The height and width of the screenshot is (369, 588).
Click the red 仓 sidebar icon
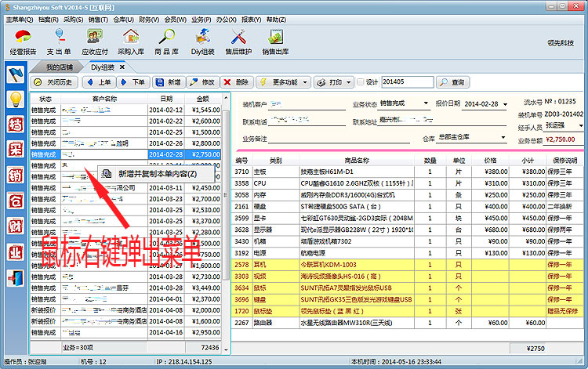click(16, 201)
